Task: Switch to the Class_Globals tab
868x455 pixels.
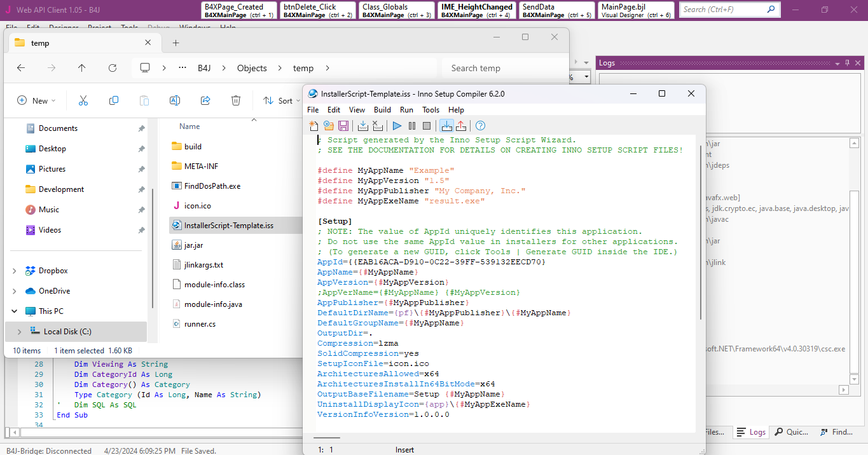Action: (x=397, y=10)
